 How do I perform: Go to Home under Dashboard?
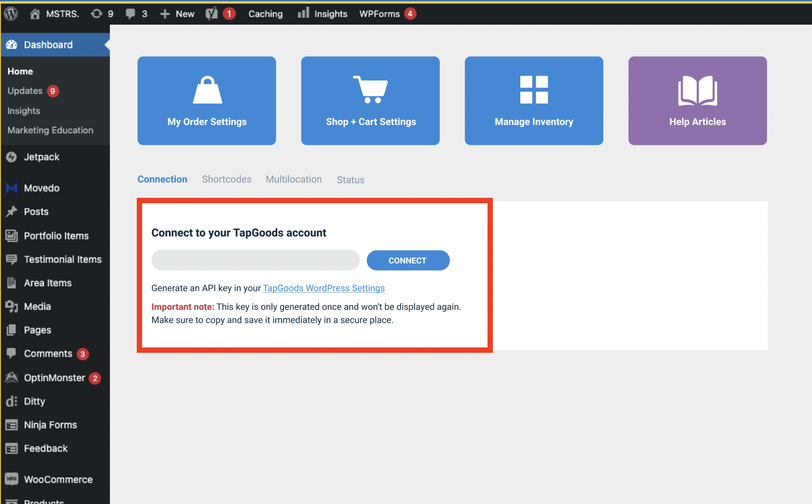click(20, 71)
